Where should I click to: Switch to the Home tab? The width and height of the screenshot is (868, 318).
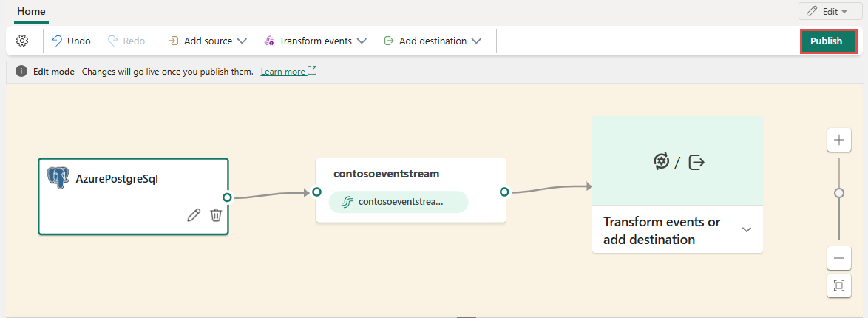(x=31, y=11)
